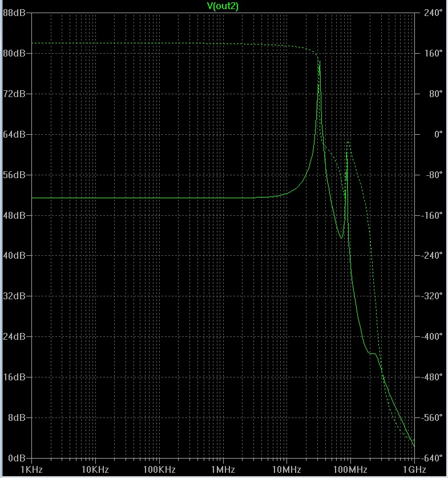Image resolution: width=448 pixels, height=478 pixels.
Task: Click the 8dB left axis label
Action: point(17,417)
